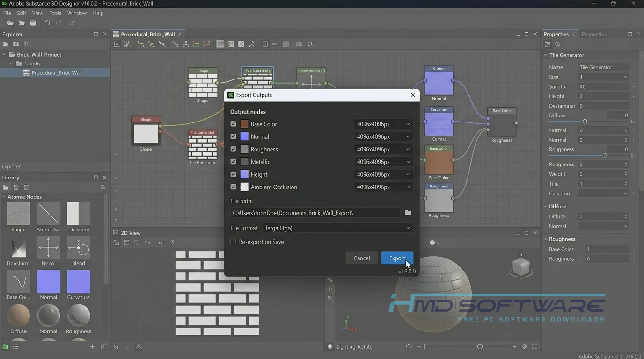
Task: Uncheck the Normal output checkbox
Action: click(233, 136)
